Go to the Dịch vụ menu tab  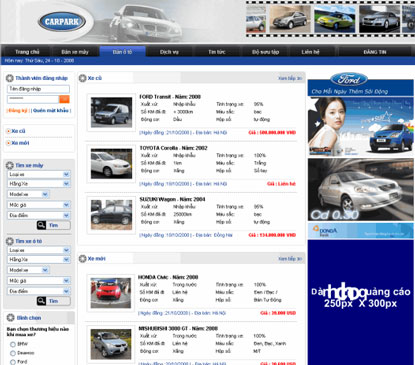point(169,52)
